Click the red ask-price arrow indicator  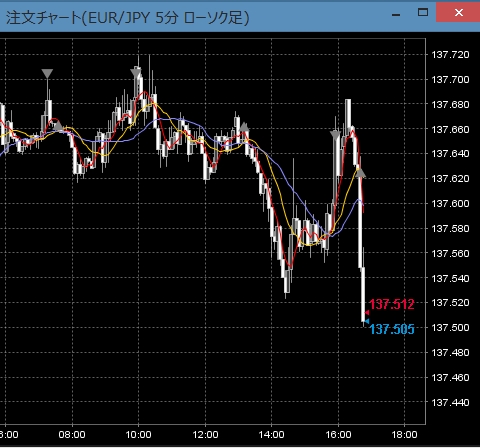click(366, 313)
